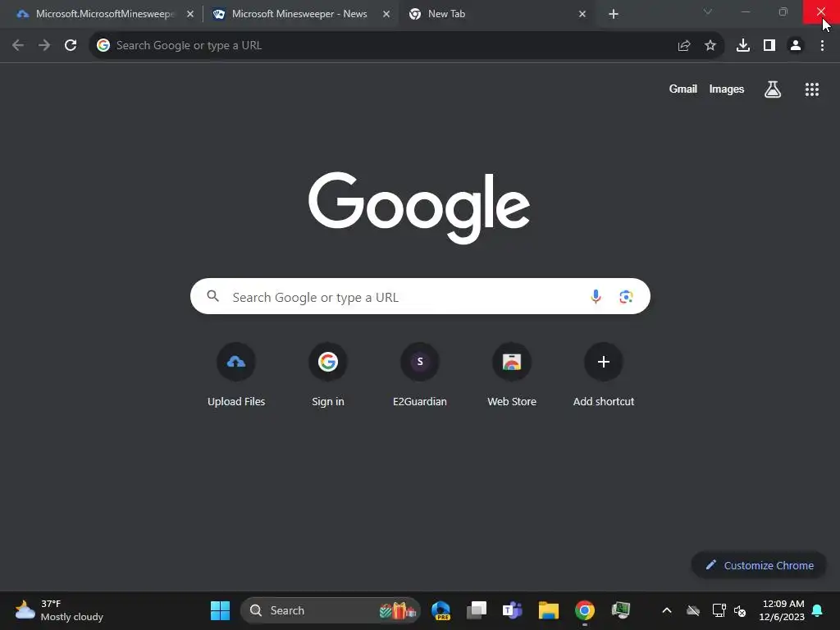Click the Share this page icon
This screenshot has width=840, height=630.
coord(684,46)
